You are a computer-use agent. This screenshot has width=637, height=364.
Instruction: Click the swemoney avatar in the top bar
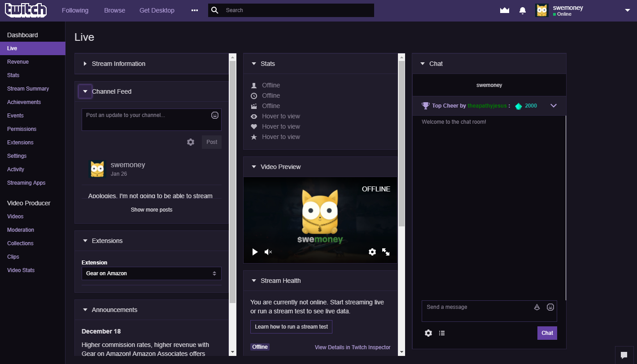542,10
